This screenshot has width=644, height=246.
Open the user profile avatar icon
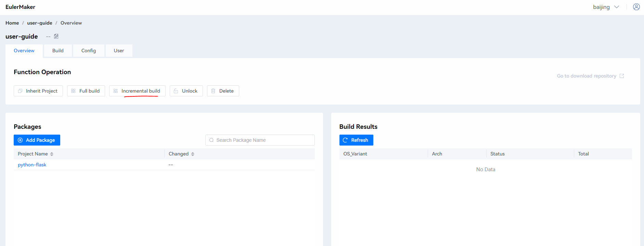tap(636, 7)
